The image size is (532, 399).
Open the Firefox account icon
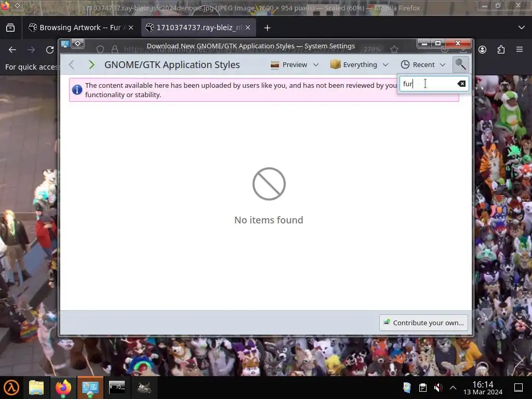click(x=482, y=49)
